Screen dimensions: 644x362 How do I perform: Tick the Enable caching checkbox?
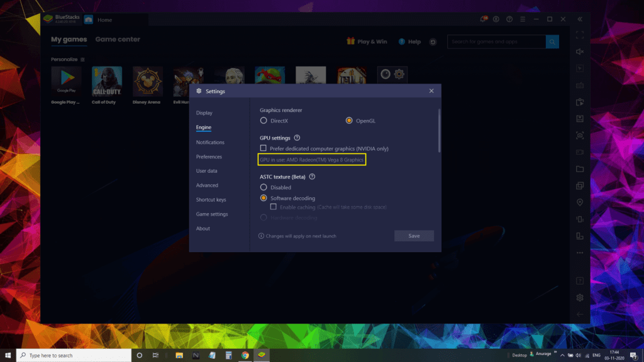pyautogui.click(x=273, y=207)
